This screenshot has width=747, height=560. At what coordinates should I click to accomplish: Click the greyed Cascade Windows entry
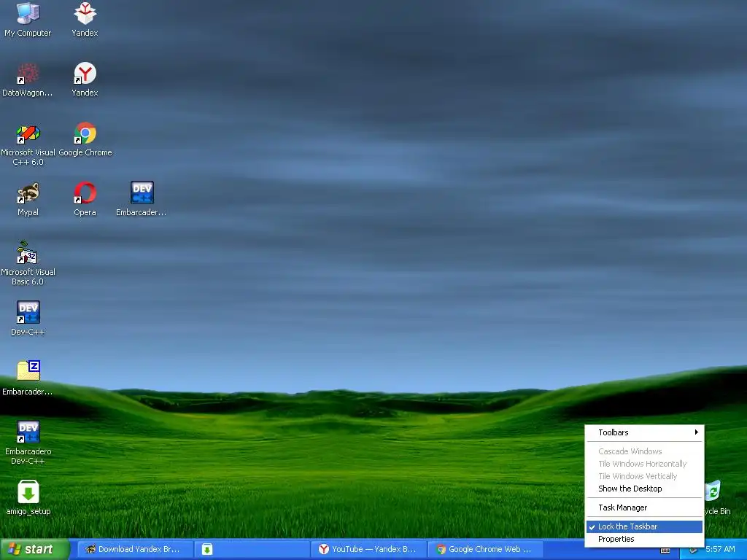(644, 451)
